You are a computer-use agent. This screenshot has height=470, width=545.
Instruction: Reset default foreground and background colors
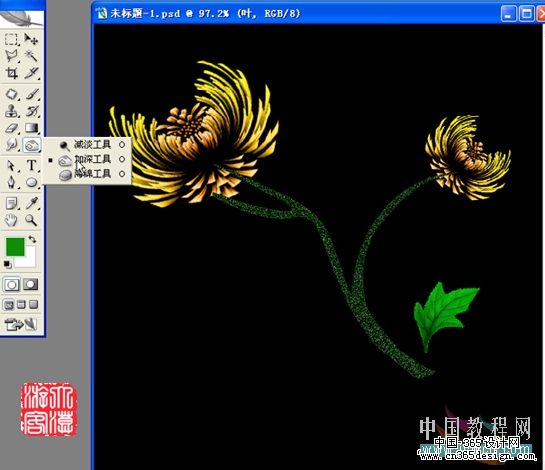[7, 265]
